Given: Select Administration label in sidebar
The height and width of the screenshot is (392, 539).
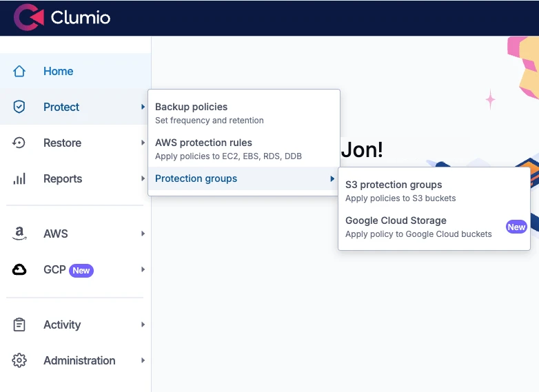Looking at the screenshot, I should click(x=79, y=360).
